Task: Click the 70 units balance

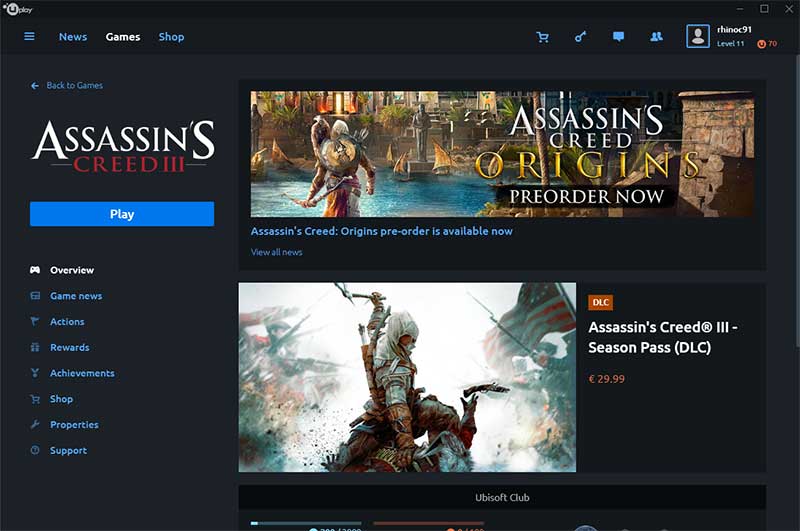Action: tap(772, 44)
